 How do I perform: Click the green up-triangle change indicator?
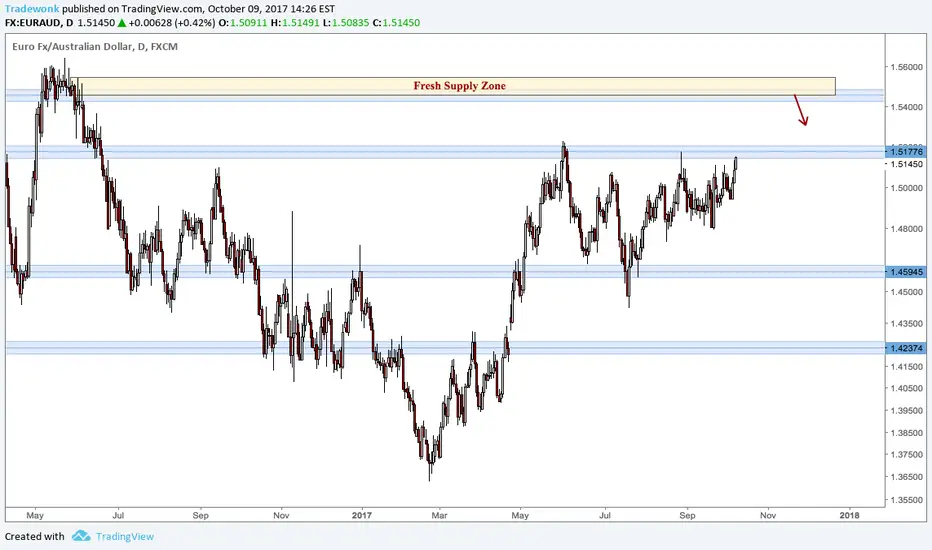122,23
